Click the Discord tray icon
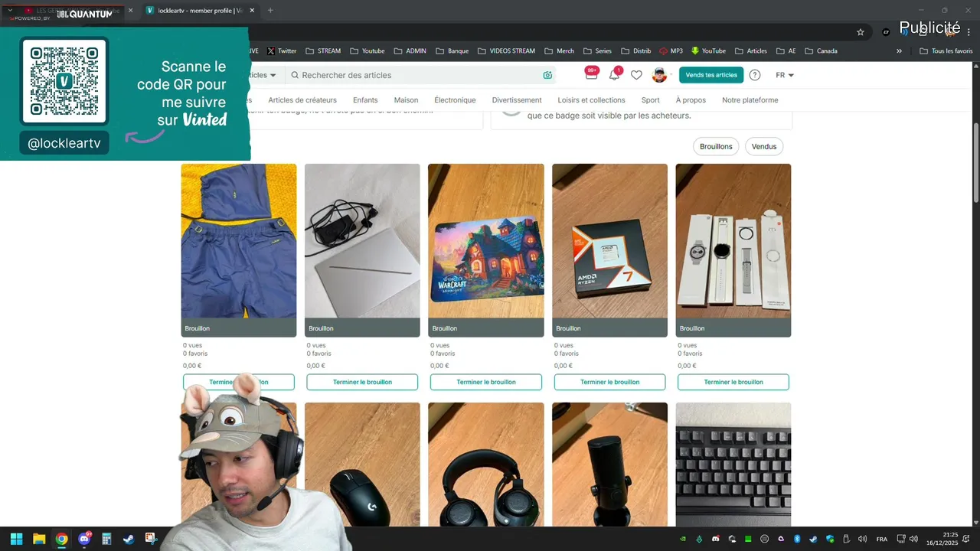980x551 pixels. coord(715,539)
